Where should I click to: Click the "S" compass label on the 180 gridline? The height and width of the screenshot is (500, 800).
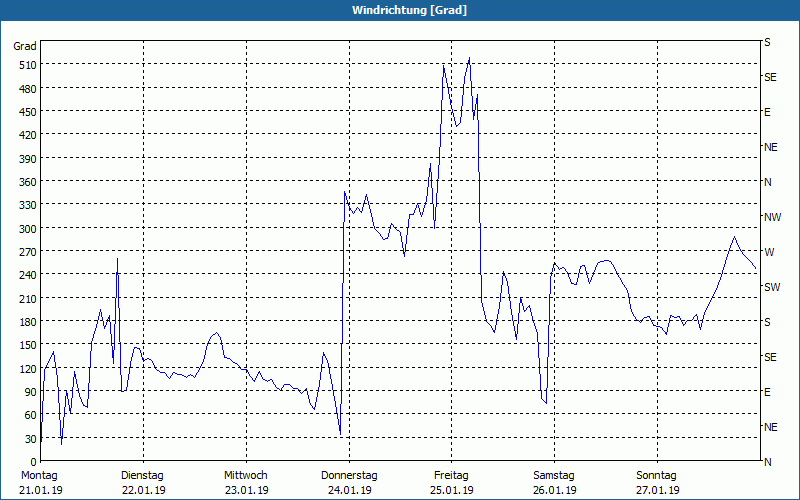[767, 322]
